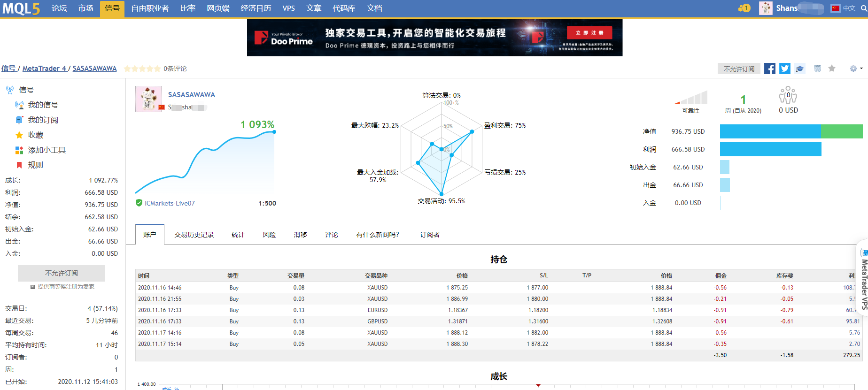This screenshot has height=390, width=868.
Task: Open the 自由职业者 menu item
Action: click(150, 8)
